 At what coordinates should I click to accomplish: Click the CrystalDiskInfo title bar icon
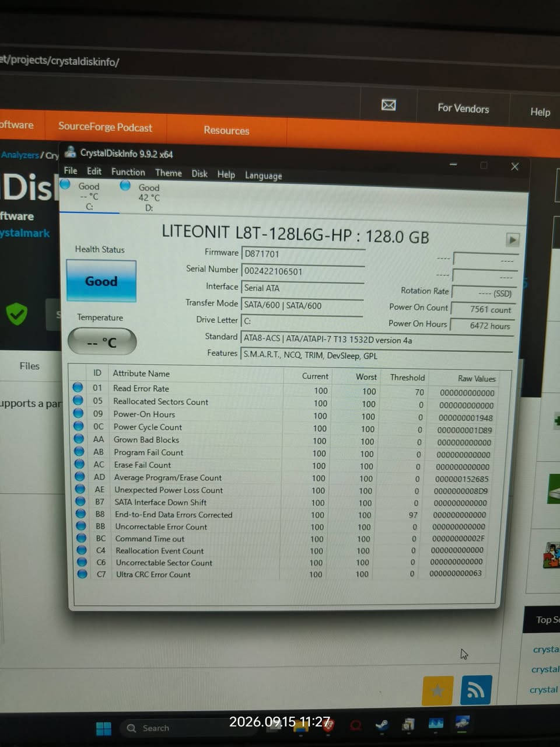click(71, 152)
